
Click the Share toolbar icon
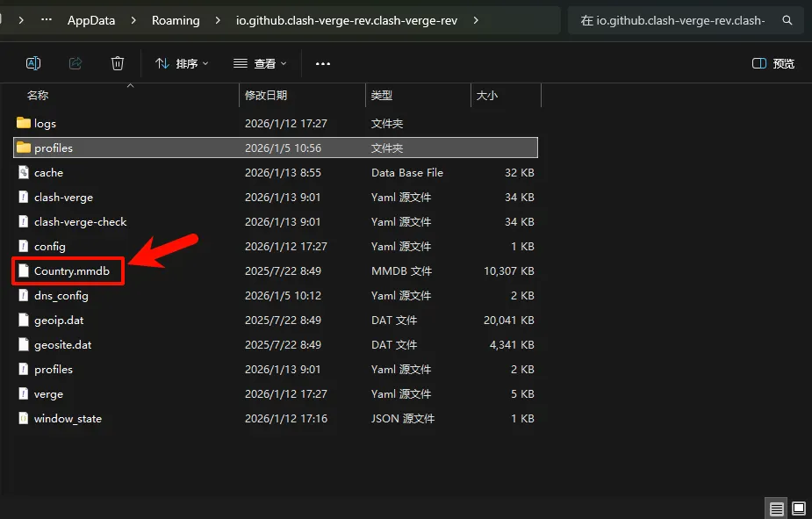(x=75, y=63)
